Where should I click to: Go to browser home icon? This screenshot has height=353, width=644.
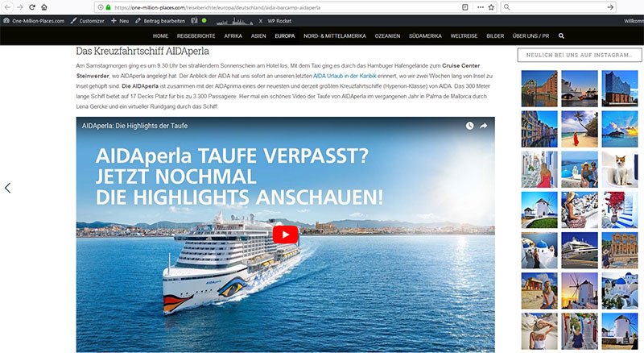(44, 7)
